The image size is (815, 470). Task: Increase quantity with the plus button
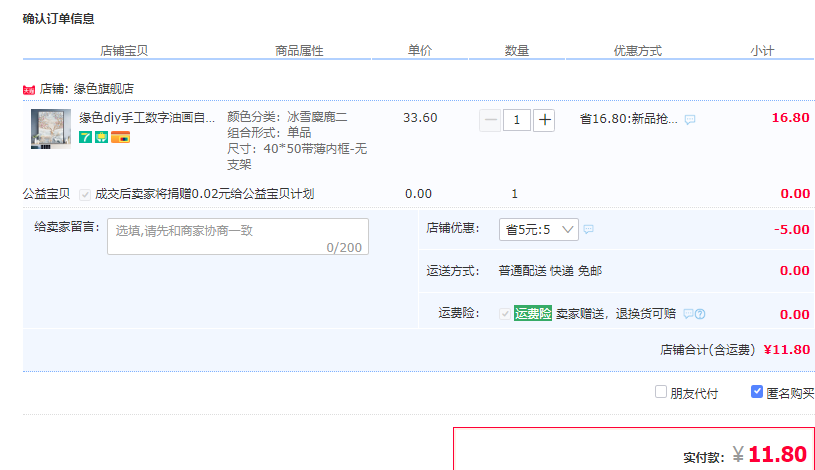pos(544,120)
